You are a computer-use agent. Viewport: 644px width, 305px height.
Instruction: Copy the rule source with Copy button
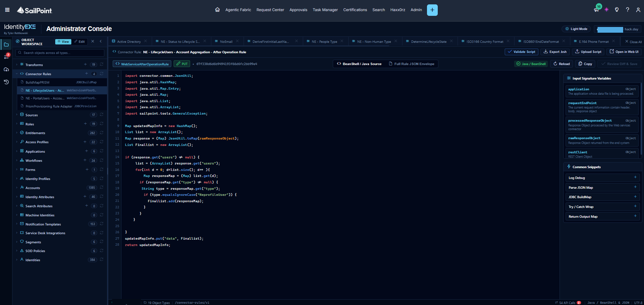(x=585, y=64)
